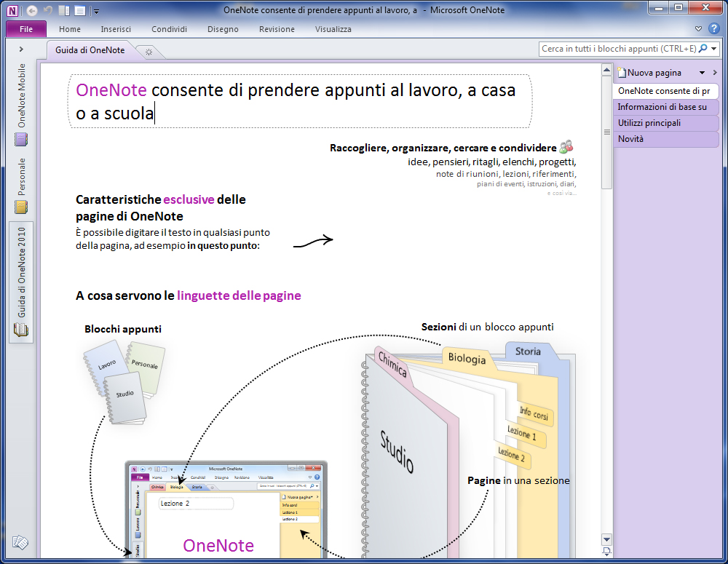Click the OneNote application logo icon
This screenshot has height=564, width=728.
[13, 10]
